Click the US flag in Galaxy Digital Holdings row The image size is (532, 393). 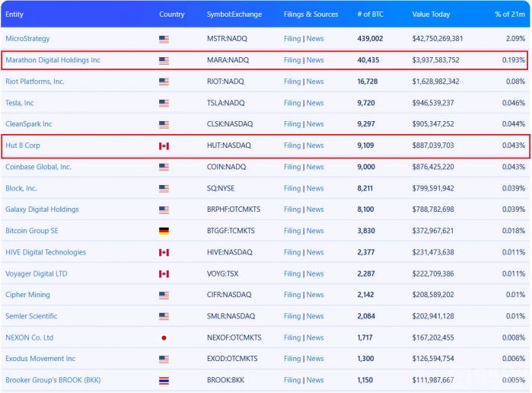pos(164,210)
